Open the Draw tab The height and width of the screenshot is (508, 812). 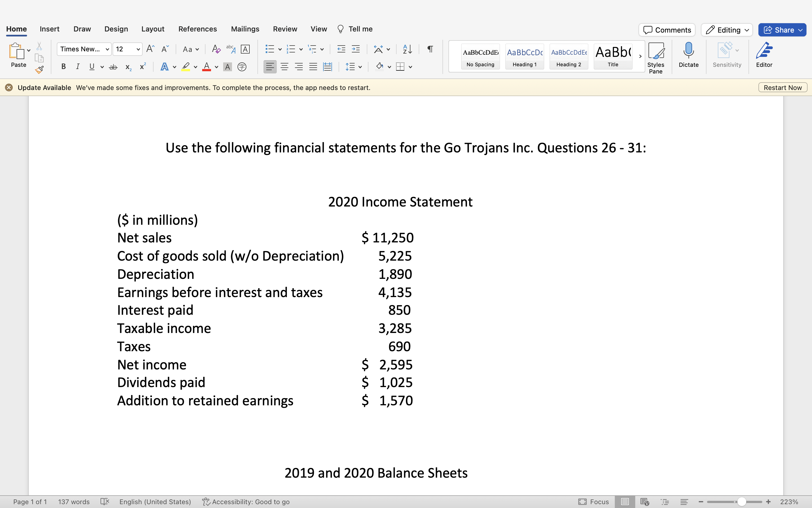point(82,29)
